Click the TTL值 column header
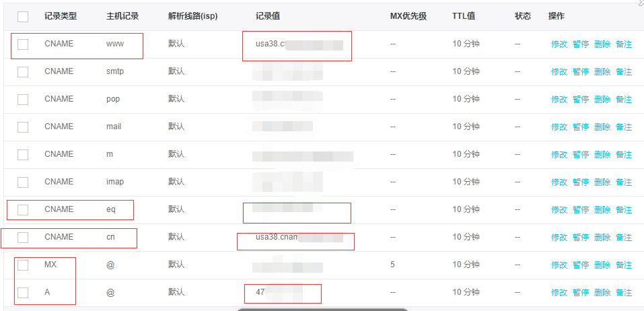 click(464, 16)
